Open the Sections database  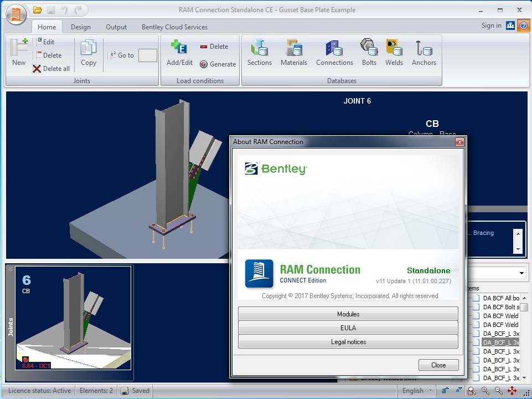(260, 52)
